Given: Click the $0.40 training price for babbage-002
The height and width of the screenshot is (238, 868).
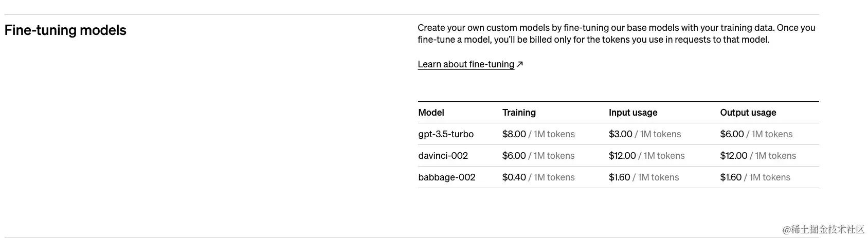Looking at the screenshot, I should pos(514,177).
